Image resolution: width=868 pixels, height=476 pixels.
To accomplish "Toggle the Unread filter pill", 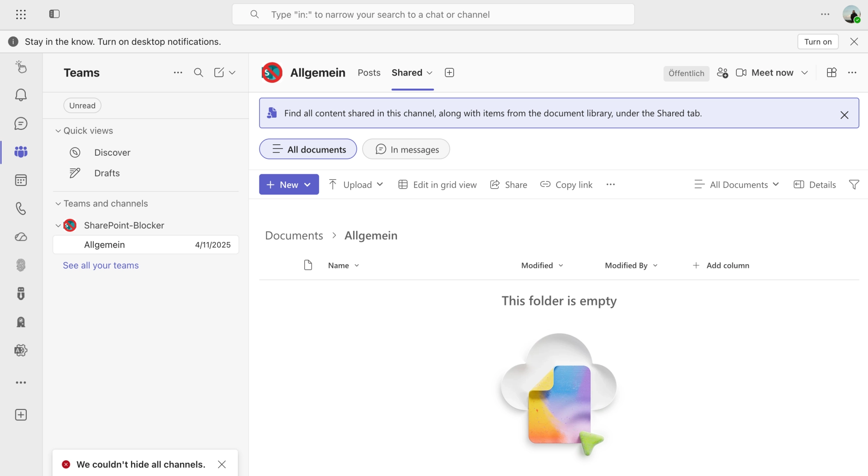I will [x=82, y=105].
